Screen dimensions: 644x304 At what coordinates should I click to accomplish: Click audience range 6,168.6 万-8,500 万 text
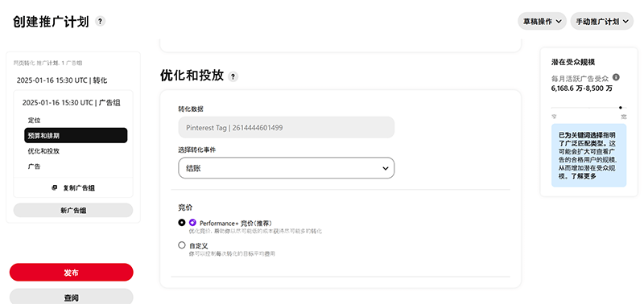tap(582, 88)
